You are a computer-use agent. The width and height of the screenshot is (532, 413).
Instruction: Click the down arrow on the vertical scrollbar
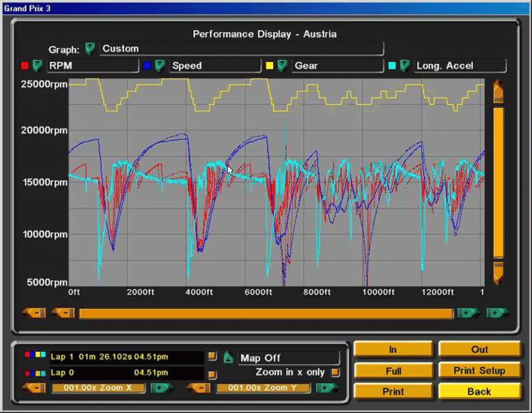point(498,272)
